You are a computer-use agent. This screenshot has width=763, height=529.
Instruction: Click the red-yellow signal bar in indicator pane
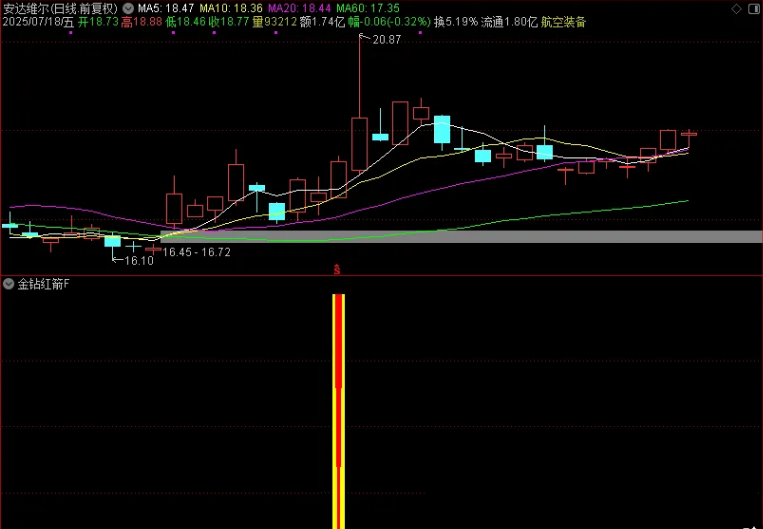point(339,410)
